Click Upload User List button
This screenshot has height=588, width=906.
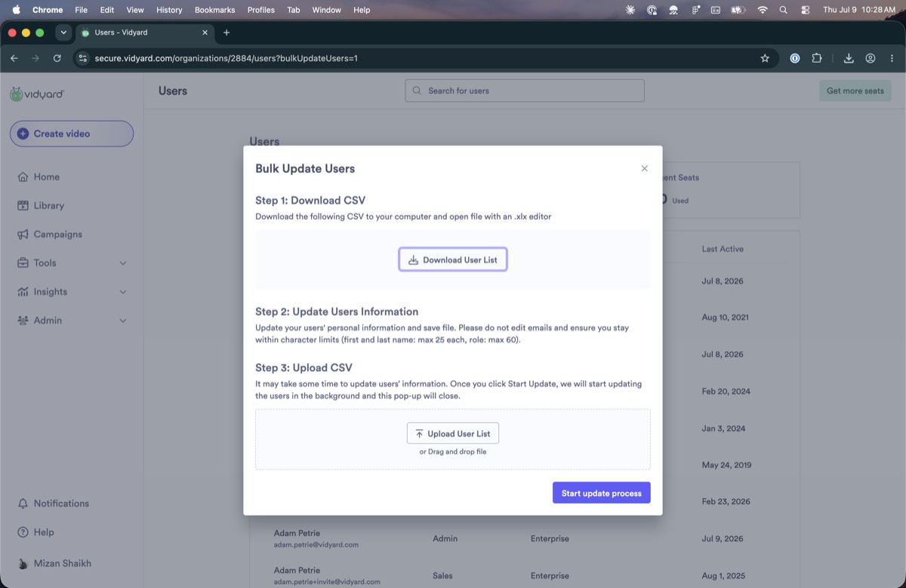coord(453,433)
